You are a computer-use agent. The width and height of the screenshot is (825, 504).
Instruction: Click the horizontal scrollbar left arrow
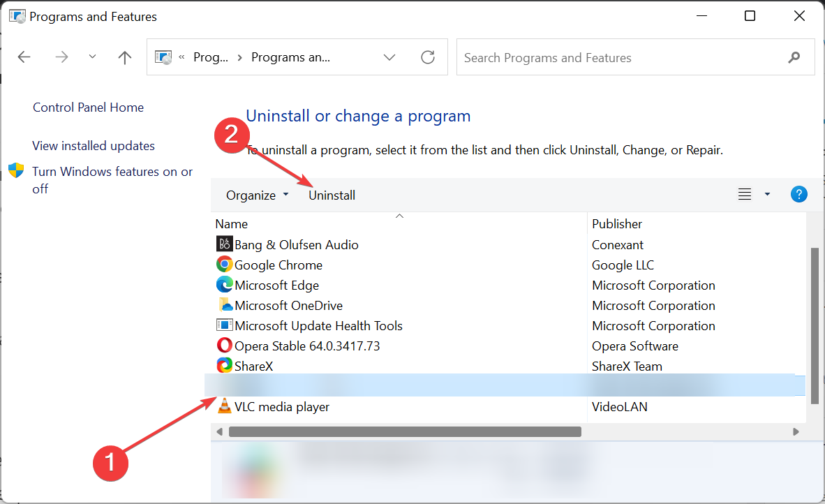[x=219, y=432]
